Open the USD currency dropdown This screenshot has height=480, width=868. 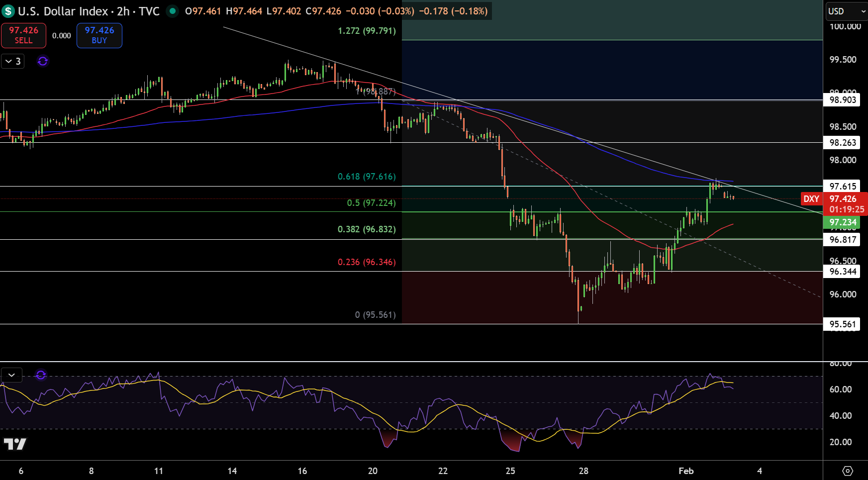coord(847,11)
